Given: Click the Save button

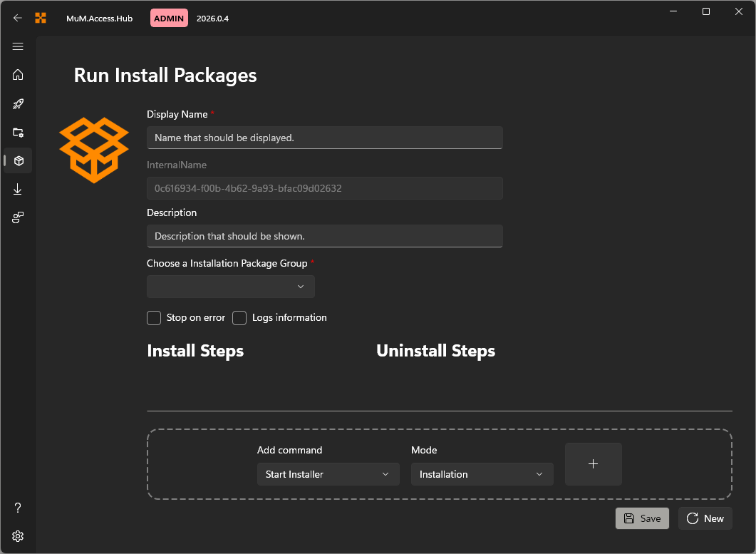Looking at the screenshot, I should pyautogui.click(x=642, y=518).
